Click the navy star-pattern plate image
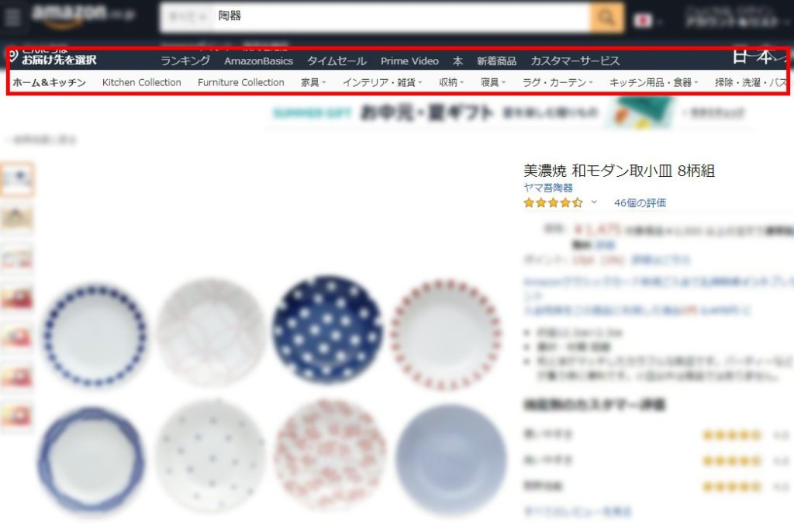 328,330
